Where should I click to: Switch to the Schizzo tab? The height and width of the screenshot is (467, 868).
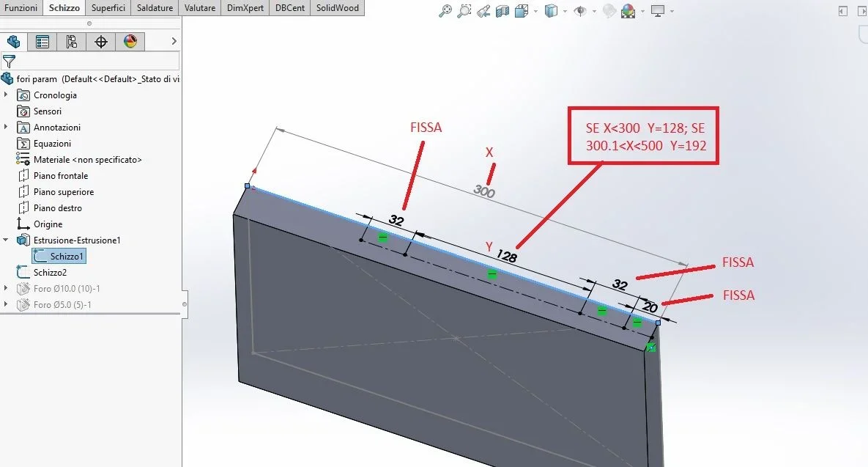pyautogui.click(x=64, y=8)
